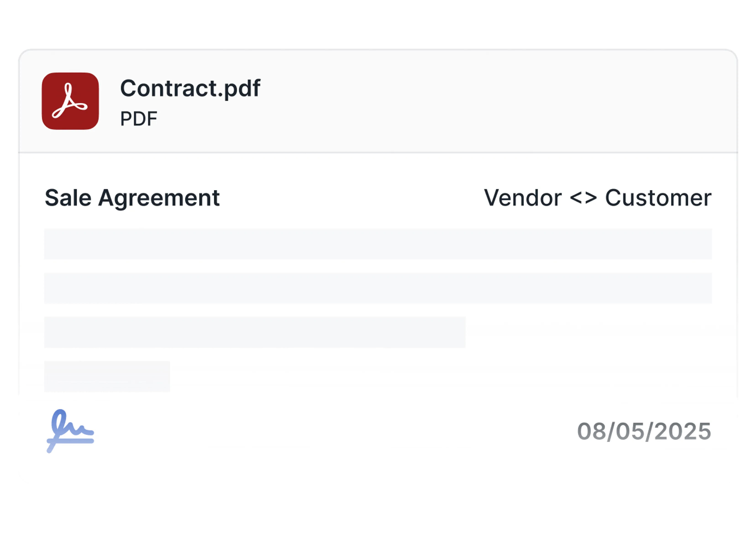Click the second gray placeholder text line
Screen dimensions: 756x543
tap(378, 288)
